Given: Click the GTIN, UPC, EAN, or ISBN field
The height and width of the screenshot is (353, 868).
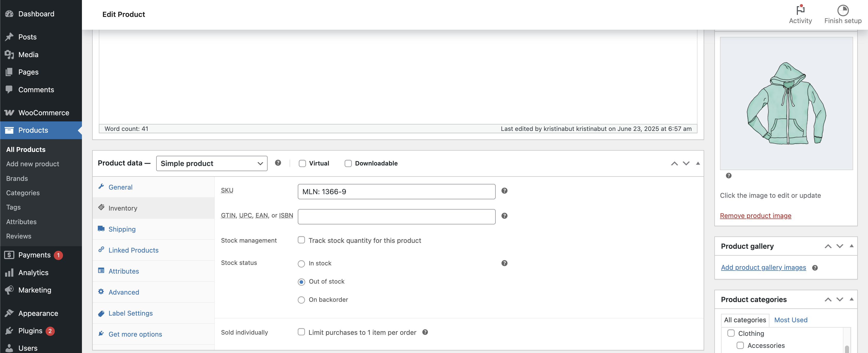Looking at the screenshot, I should click(x=397, y=216).
